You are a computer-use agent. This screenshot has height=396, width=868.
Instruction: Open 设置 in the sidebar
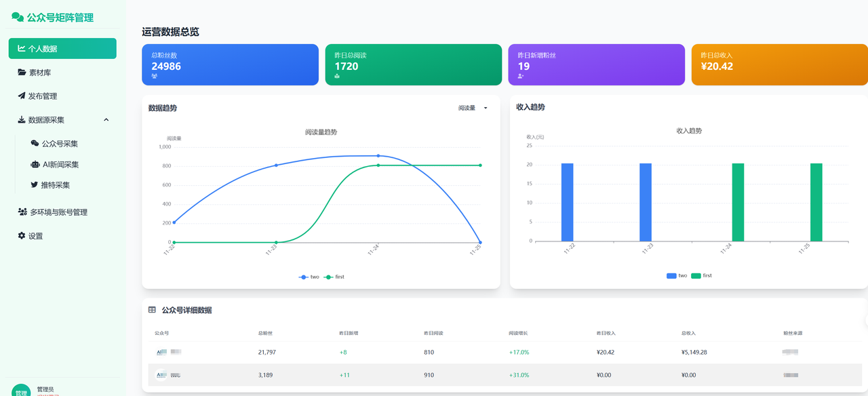coord(35,235)
